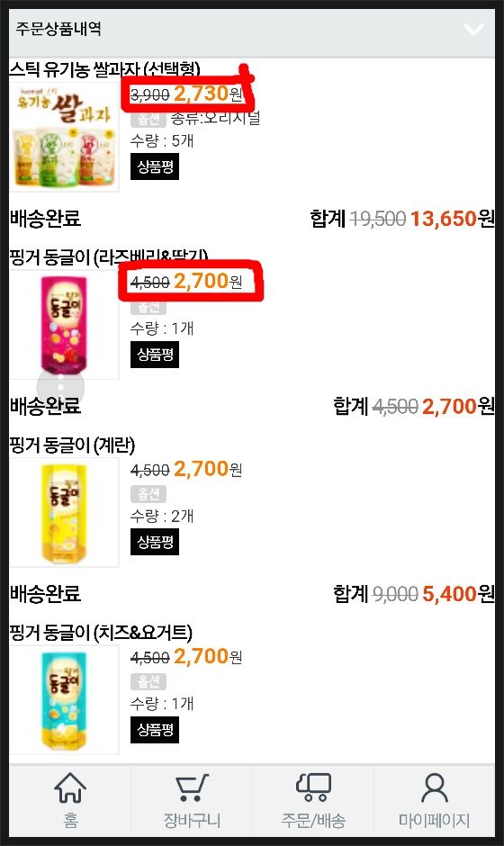Collapse the 주문상품내역 section chevron

[473, 29]
